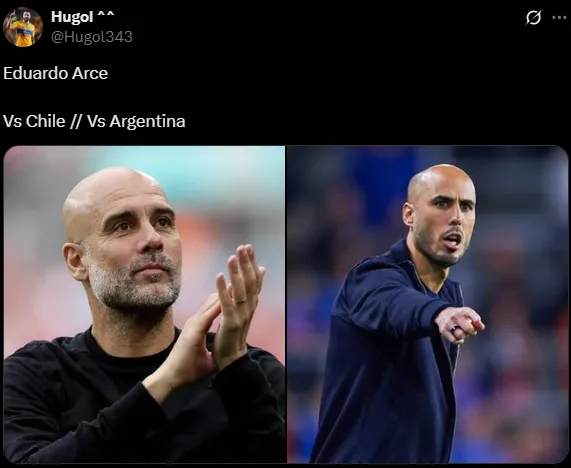
Task: Open right photo of man pointing
Action: 428,304
